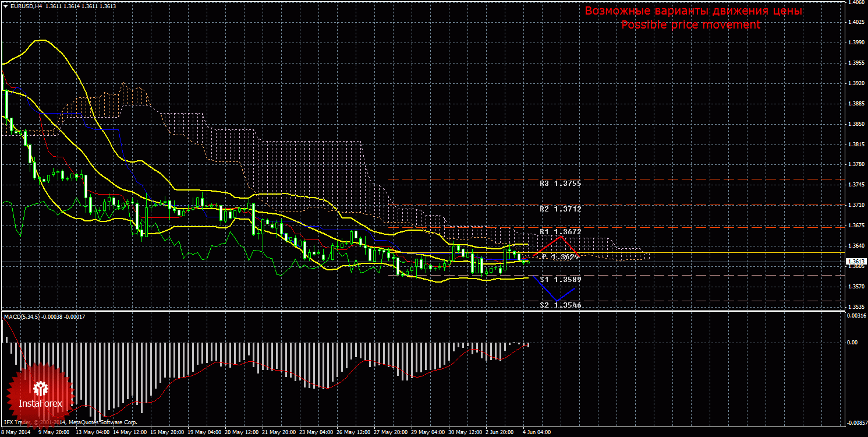This screenshot has height=437, width=868.
Task: Select the R1 1.3672 resistance label
Action: coord(560,232)
